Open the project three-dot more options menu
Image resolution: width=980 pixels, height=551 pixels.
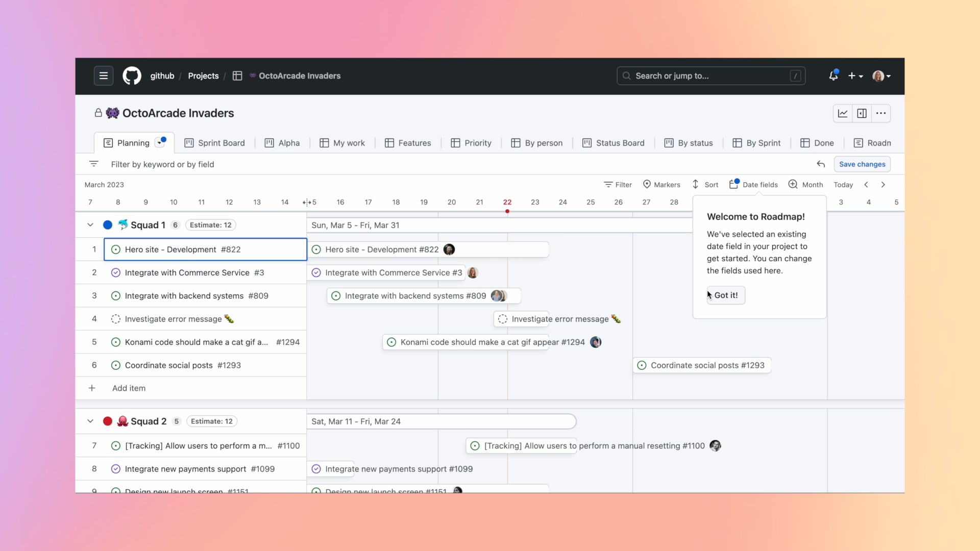click(x=881, y=114)
